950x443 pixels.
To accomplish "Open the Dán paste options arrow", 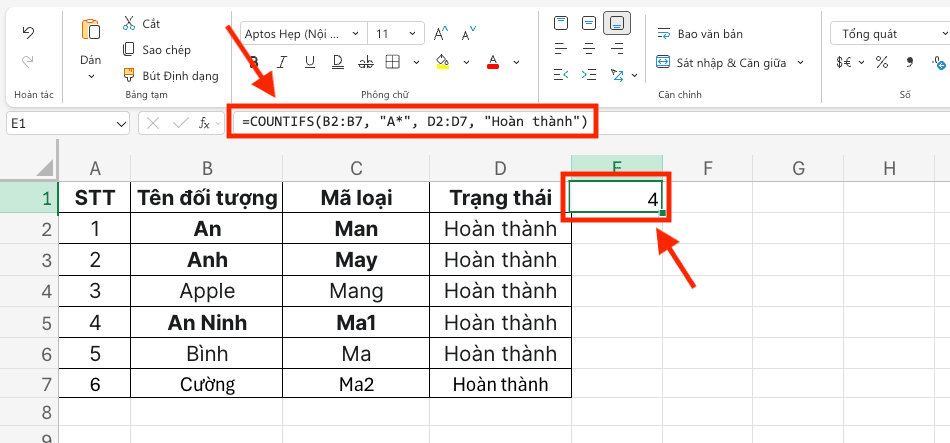I will point(91,76).
